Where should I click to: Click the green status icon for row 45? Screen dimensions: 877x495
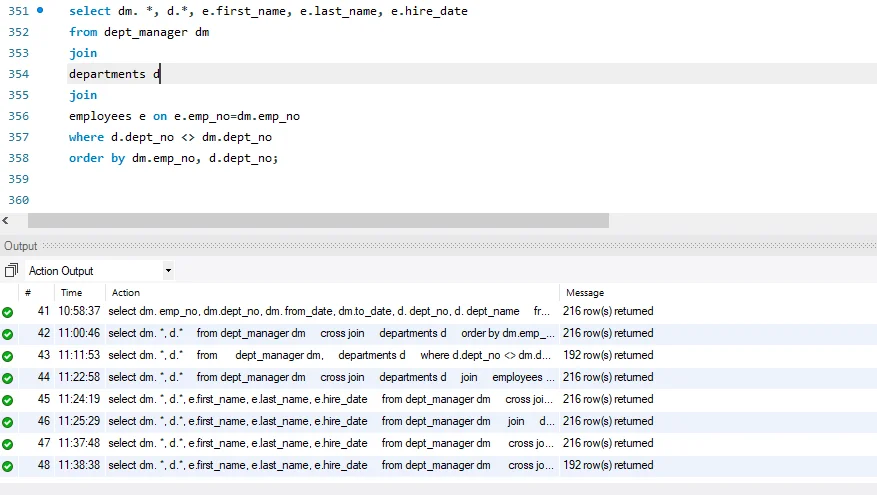(8, 400)
